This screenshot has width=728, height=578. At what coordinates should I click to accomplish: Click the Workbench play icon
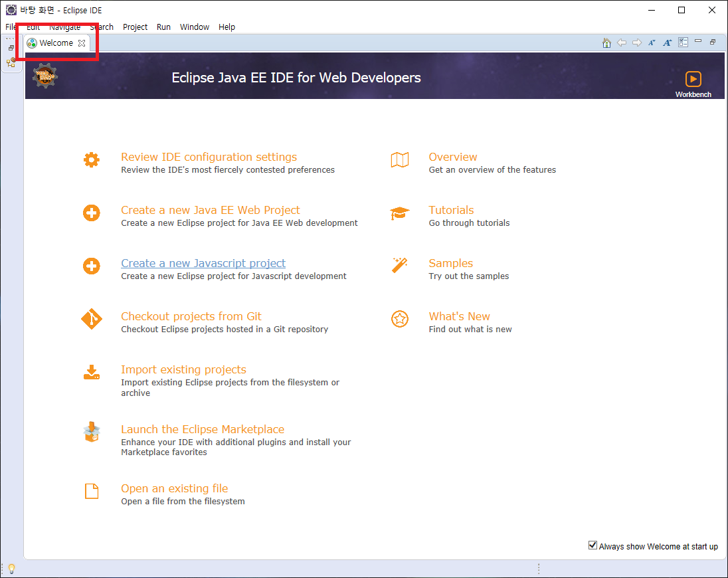pyautogui.click(x=693, y=79)
